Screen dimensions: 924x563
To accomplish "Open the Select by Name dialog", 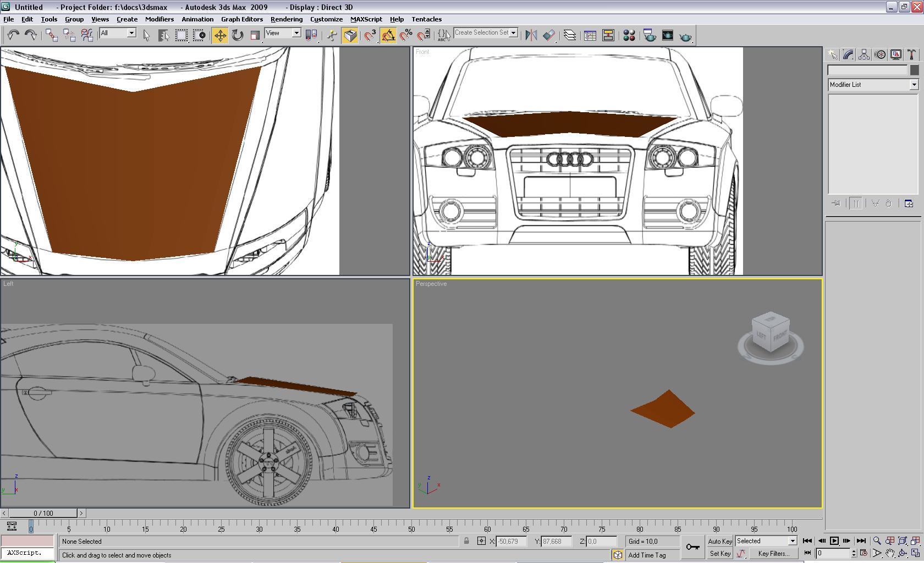I will click(163, 35).
